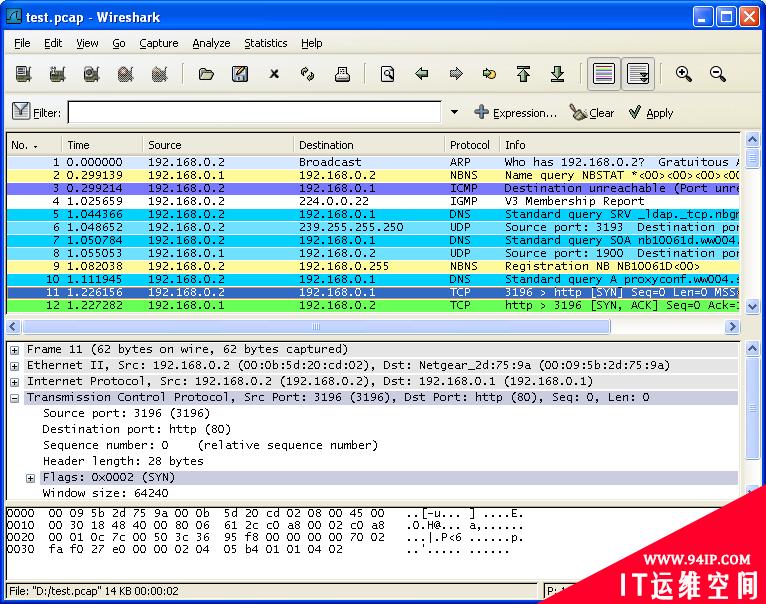Click the Clear filter button

592,112
